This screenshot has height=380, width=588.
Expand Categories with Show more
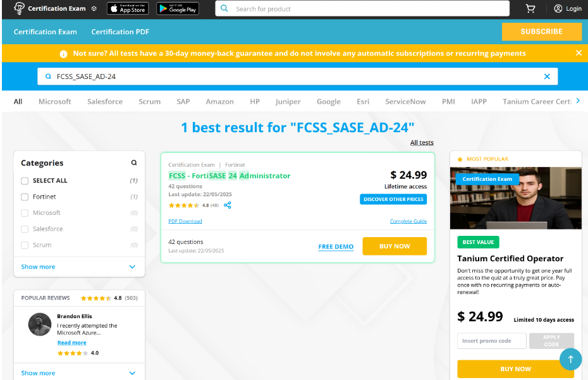tap(79, 267)
